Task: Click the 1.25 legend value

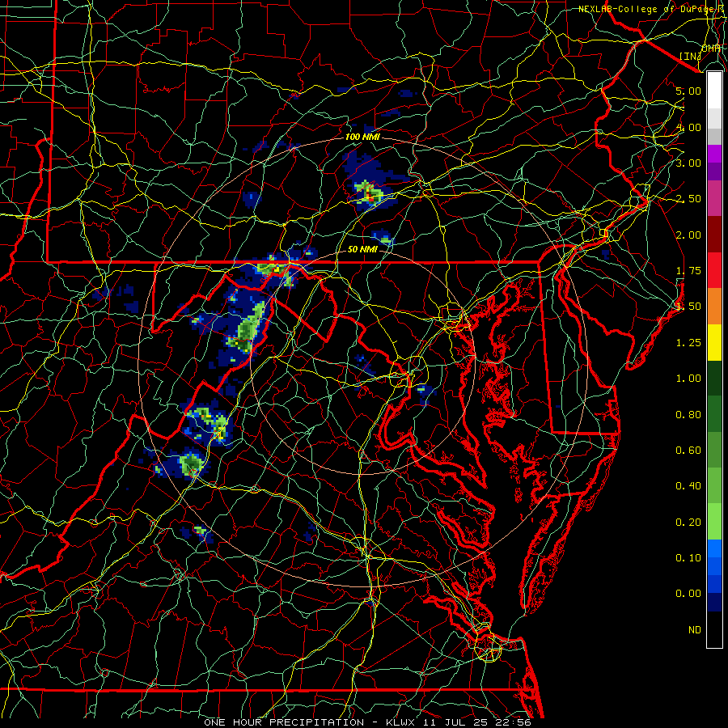Action: coord(688,343)
